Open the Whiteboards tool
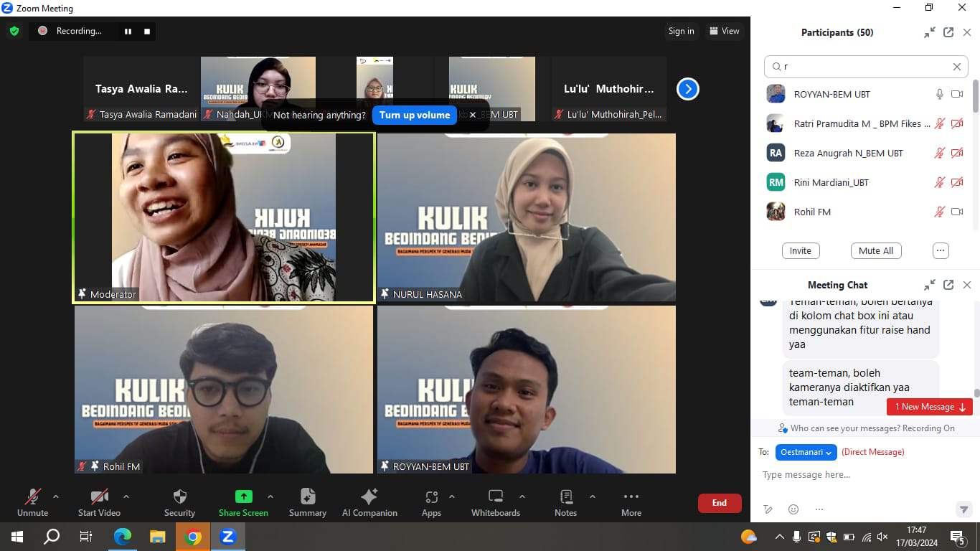 (x=495, y=496)
